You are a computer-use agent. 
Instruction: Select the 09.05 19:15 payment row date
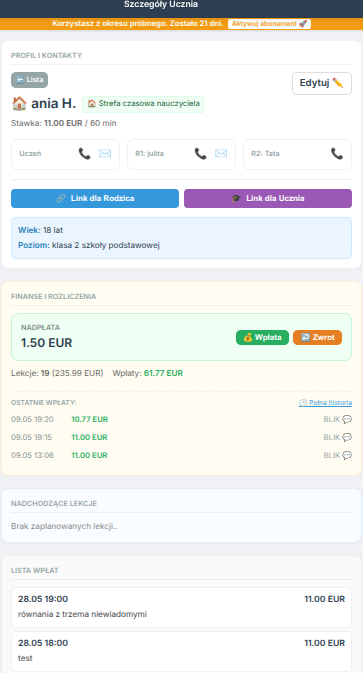click(x=32, y=437)
